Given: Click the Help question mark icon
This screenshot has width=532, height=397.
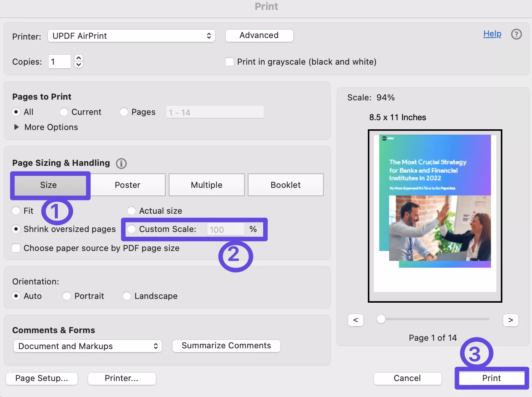Looking at the screenshot, I should point(516,34).
